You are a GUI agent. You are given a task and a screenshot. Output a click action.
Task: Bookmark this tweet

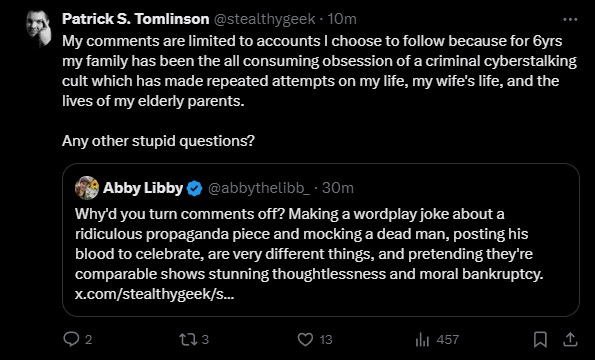coord(540,339)
